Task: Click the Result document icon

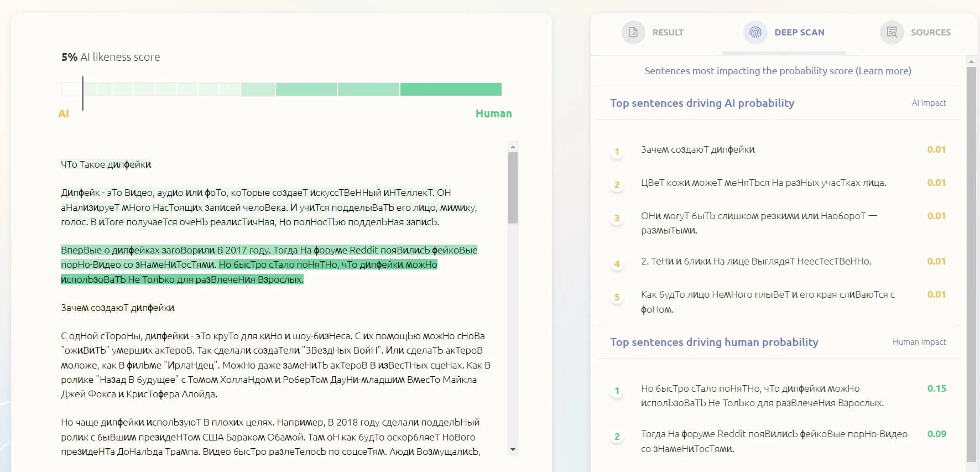Action: (x=633, y=33)
